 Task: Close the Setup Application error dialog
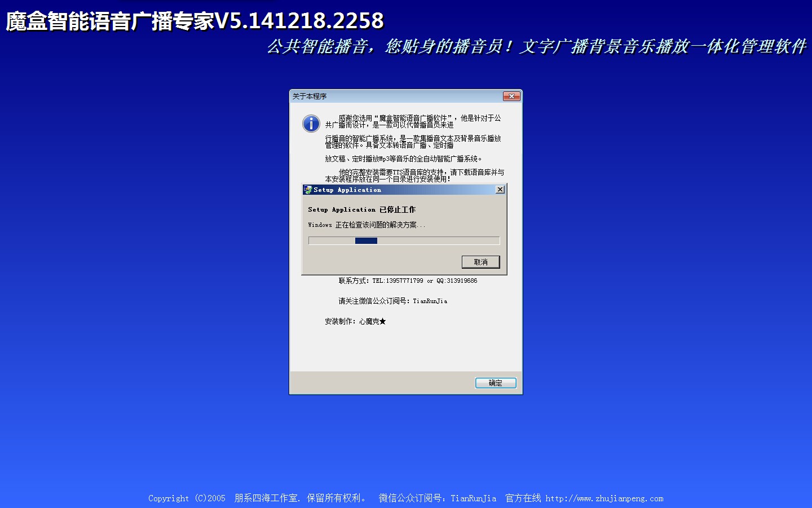[500, 190]
